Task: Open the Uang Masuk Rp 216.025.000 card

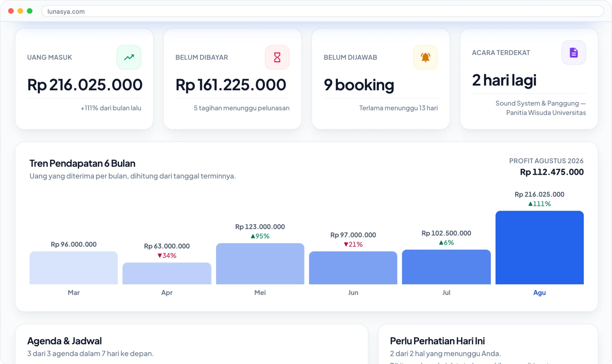Action: pyautogui.click(x=84, y=79)
